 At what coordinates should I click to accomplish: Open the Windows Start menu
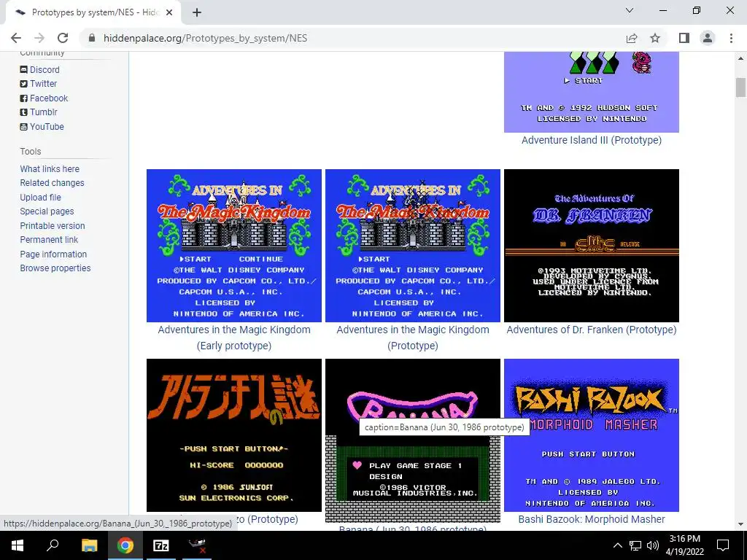pos(18,545)
